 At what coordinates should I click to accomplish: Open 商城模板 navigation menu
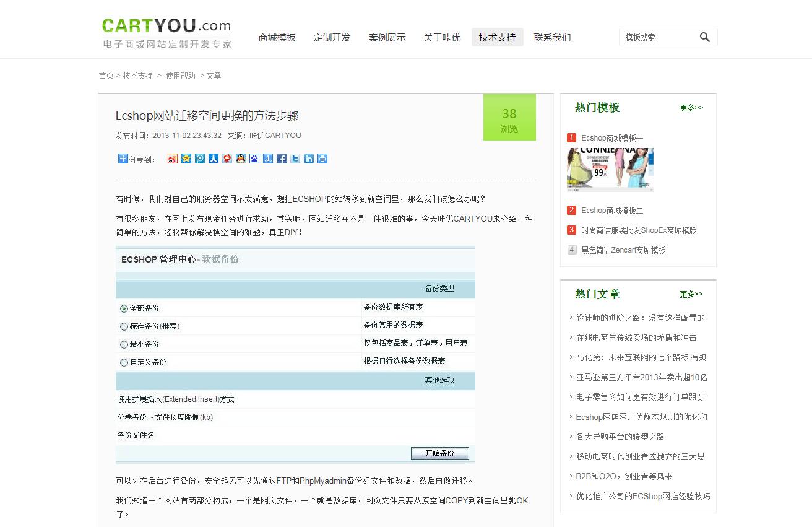(277, 37)
